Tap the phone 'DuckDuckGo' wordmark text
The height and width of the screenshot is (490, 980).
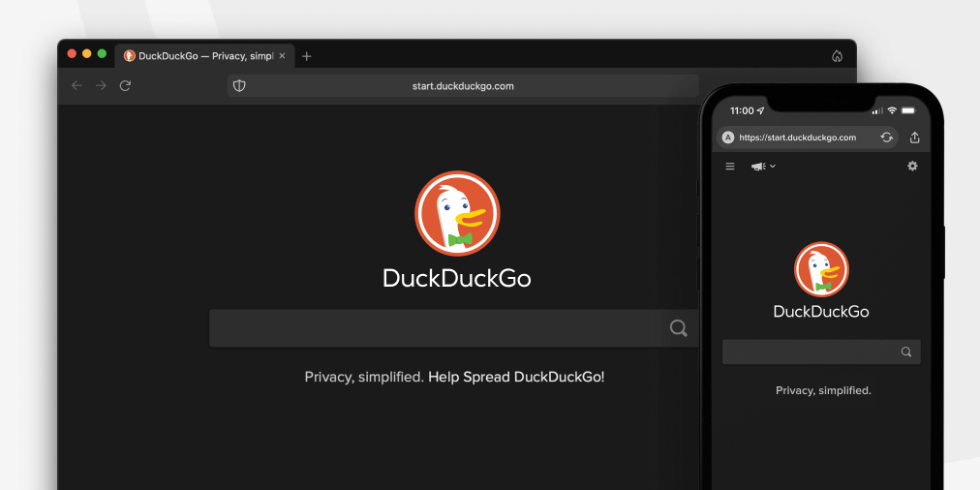821,311
